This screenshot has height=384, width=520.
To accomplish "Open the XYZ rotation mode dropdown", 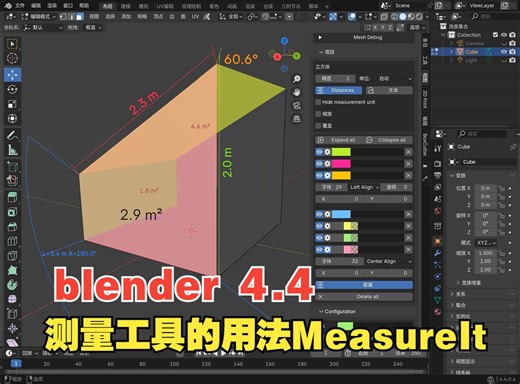I will [x=486, y=243].
